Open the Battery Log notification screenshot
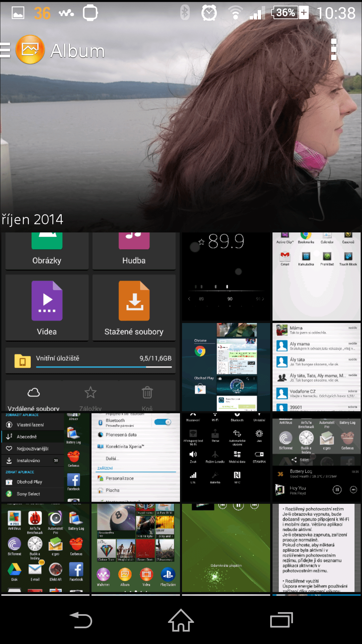Image resolution: width=362 pixels, height=644 pixels. (x=316, y=458)
